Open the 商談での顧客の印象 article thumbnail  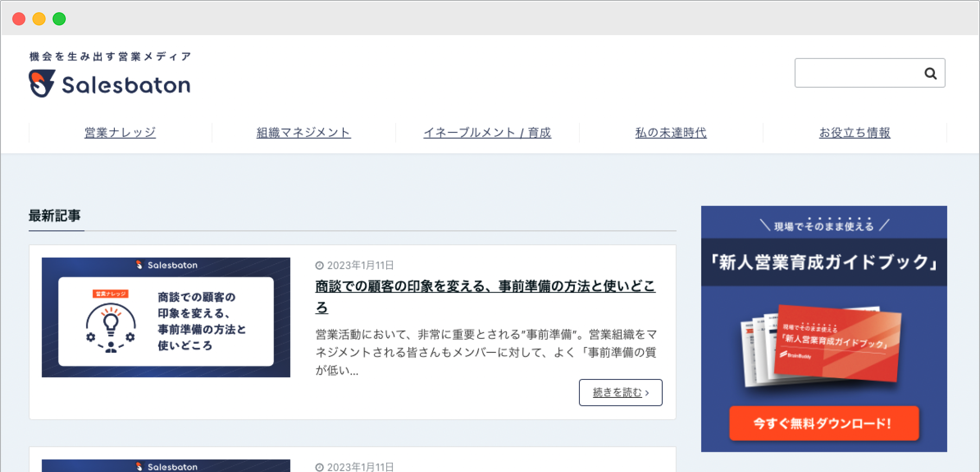click(166, 317)
